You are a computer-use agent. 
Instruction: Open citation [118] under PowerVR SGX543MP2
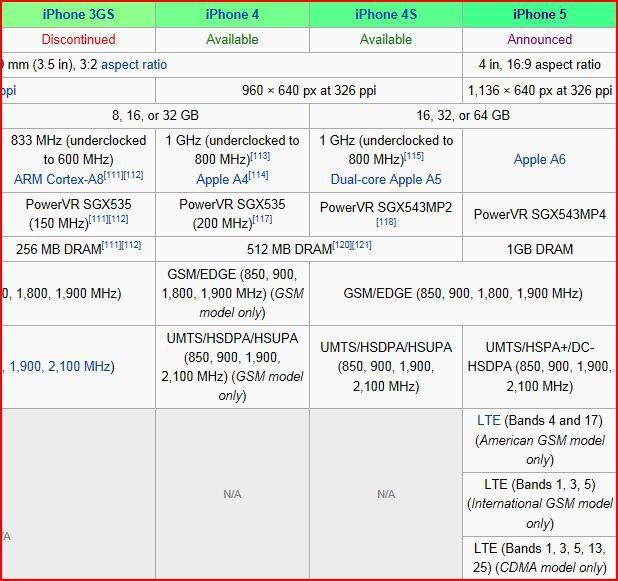386,222
